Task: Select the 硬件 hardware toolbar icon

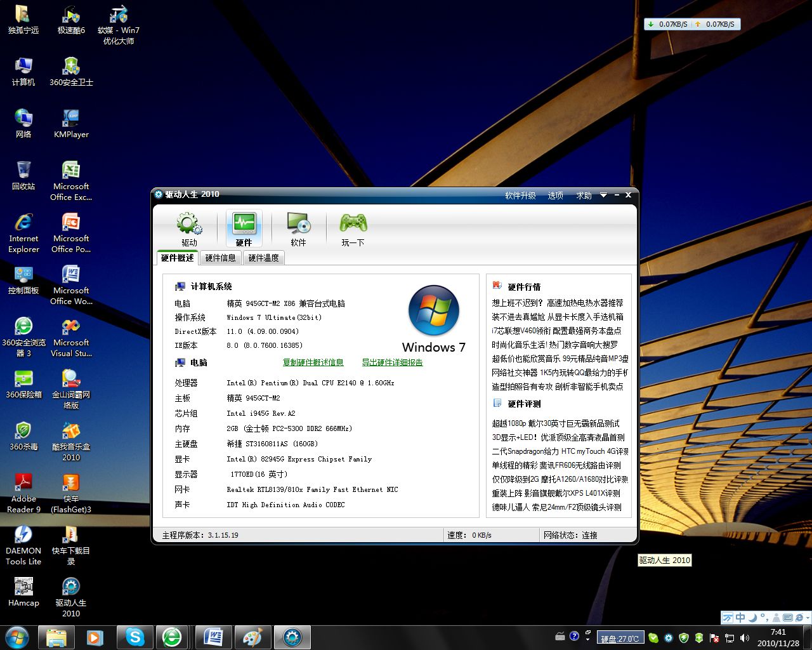Action: [x=244, y=229]
